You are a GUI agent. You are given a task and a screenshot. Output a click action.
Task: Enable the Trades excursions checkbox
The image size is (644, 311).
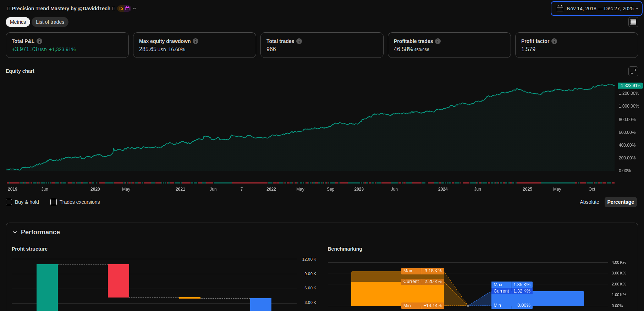coord(54,202)
